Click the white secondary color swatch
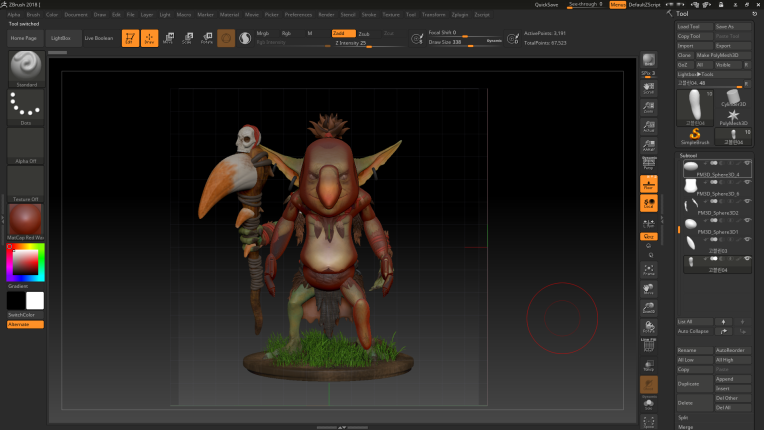This screenshot has height=430, width=764. (35, 300)
